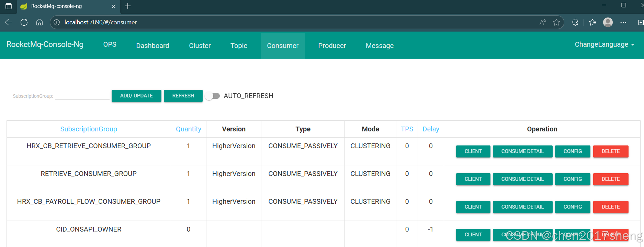
Task: Delete HRX_CB_RETRIEVE_CONSUMER_GROUP
Action: [x=611, y=151]
